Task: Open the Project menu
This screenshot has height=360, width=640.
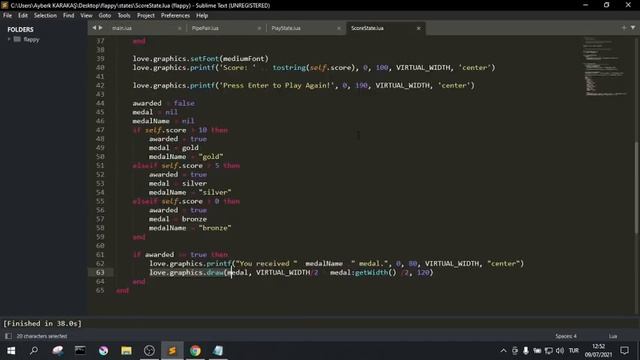Action: (146, 16)
